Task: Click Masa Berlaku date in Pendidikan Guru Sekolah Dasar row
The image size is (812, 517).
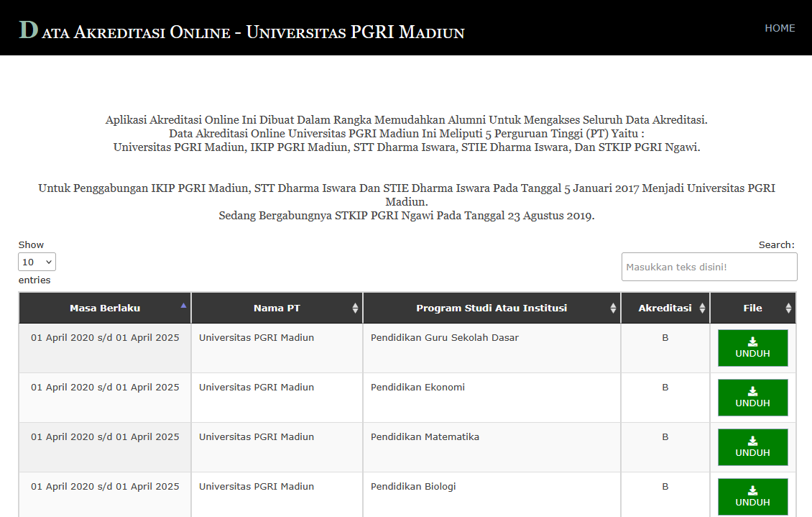Action: coord(105,338)
